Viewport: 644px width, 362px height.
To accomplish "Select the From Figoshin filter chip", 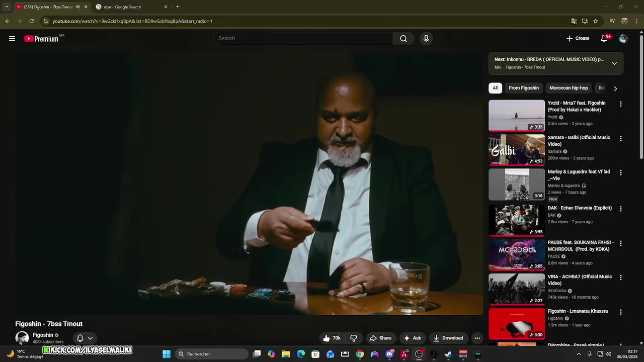I will coord(524,88).
